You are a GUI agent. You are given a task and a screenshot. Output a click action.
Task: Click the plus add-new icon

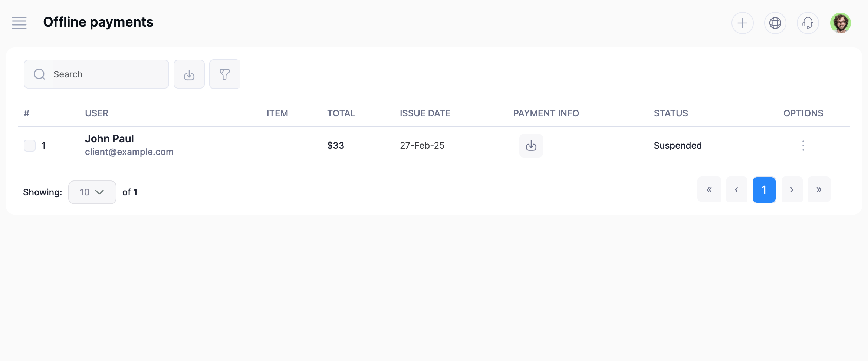(x=742, y=23)
